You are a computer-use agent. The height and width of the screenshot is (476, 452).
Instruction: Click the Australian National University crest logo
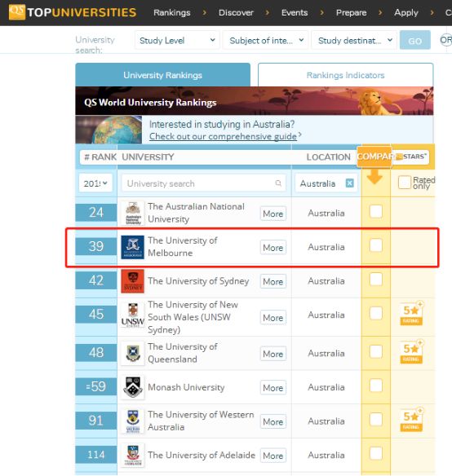(133, 213)
